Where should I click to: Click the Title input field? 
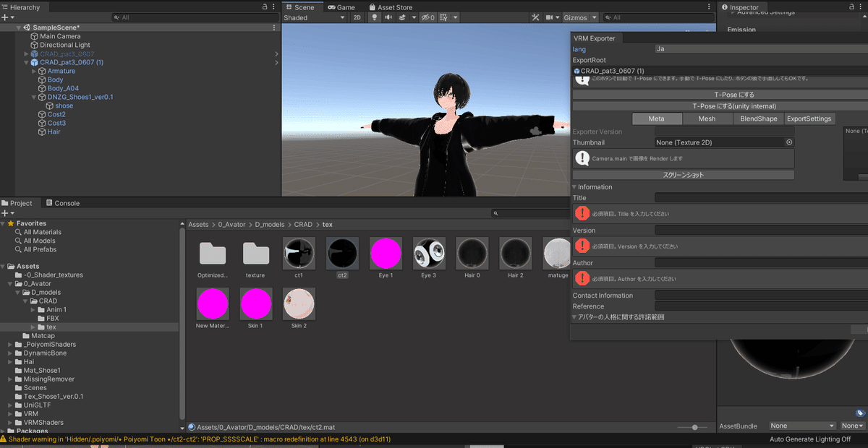[x=761, y=197]
